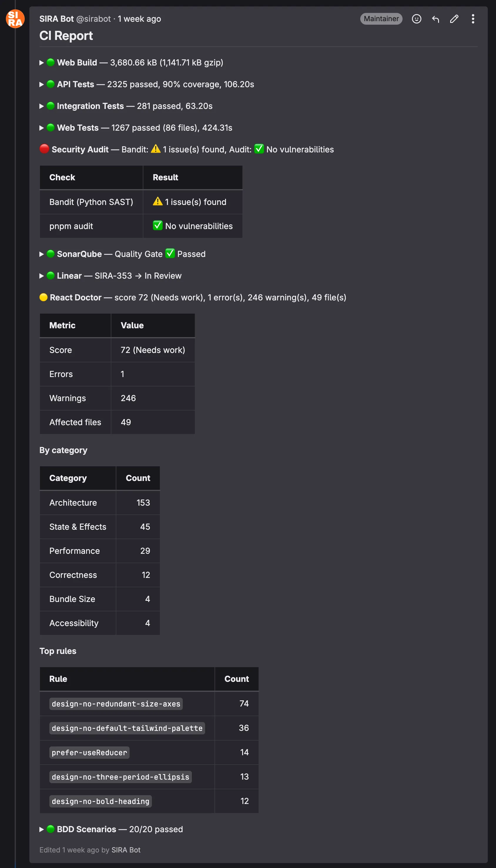Click the Accessibility category row
The image size is (496, 868).
100,623
